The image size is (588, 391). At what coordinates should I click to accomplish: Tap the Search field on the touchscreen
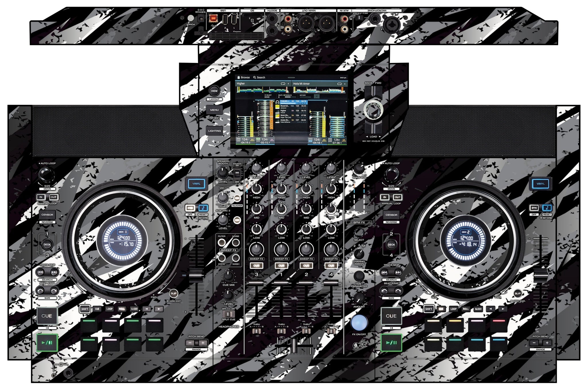tap(259, 78)
